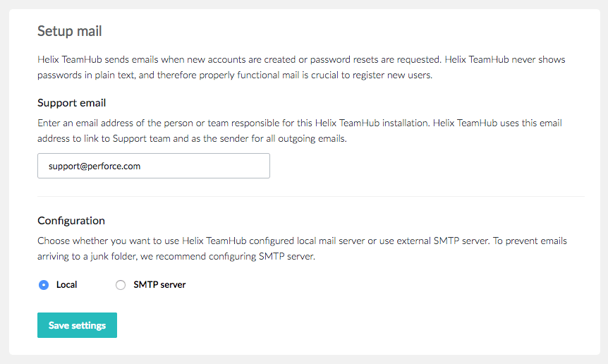Click the paragraph describing the Support team sender
Image resolution: width=608 pixels, height=364 pixels.
tap(300, 131)
